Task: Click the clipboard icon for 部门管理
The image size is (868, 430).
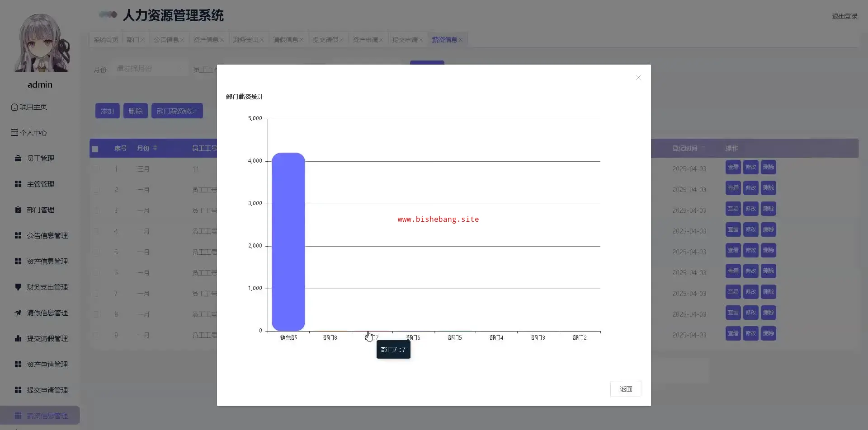Action: coord(18,210)
